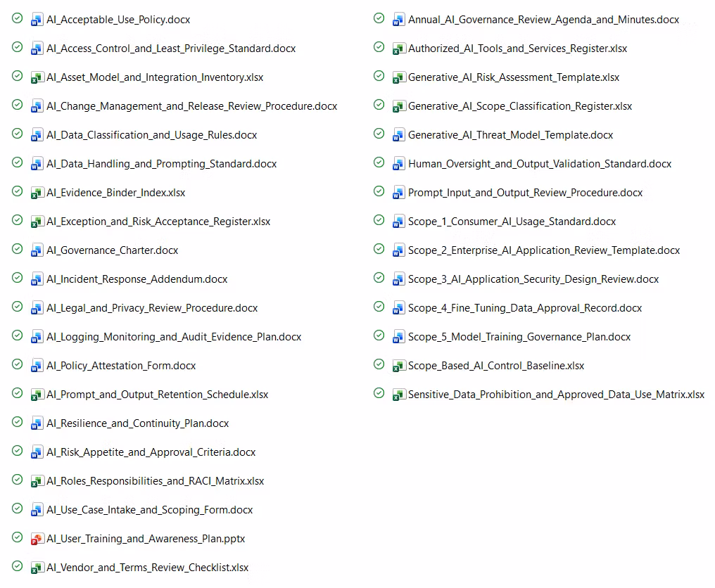Click the Word icon for AI_Governance_Charter.docx

tap(37, 250)
